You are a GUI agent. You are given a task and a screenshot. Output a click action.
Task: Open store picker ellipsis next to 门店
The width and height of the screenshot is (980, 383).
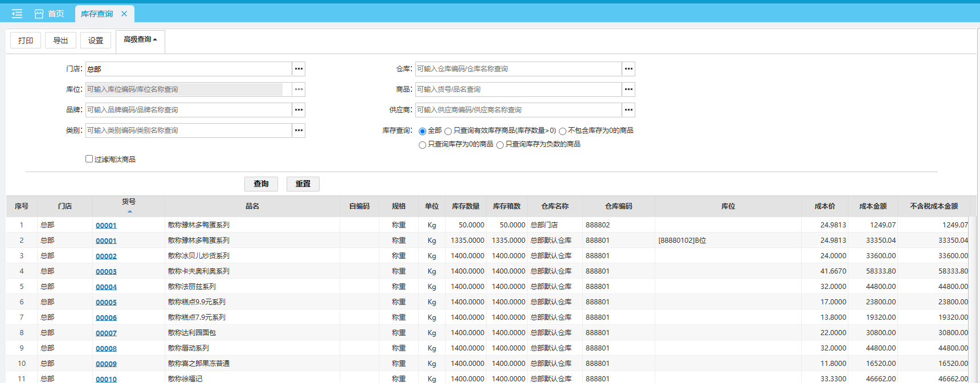pos(299,69)
